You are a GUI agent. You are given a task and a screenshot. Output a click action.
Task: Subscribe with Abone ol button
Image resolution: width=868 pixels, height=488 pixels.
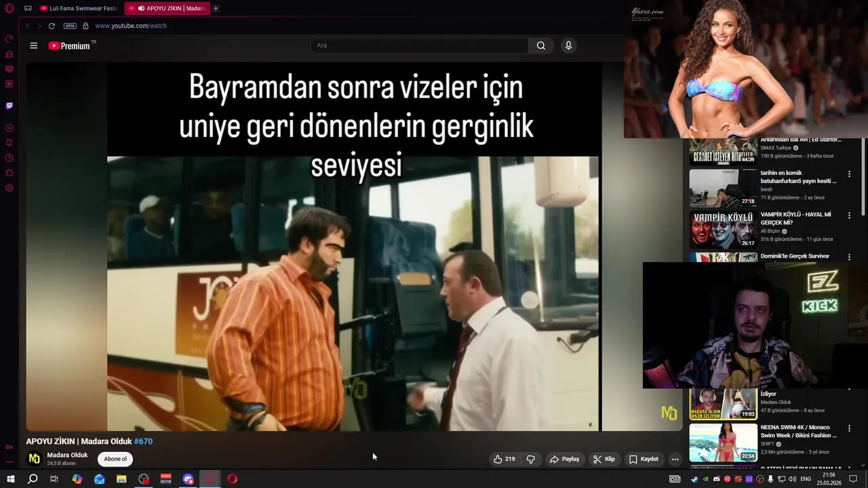coord(115,459)
